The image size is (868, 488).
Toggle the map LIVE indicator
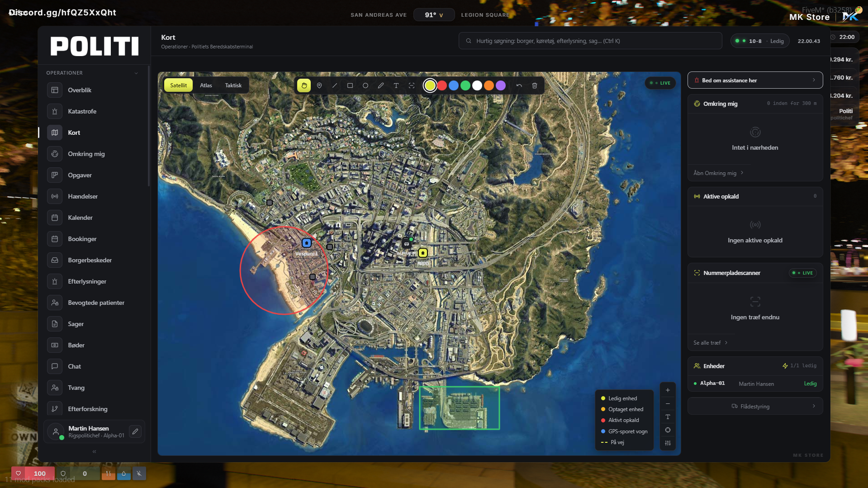[660, 83]
